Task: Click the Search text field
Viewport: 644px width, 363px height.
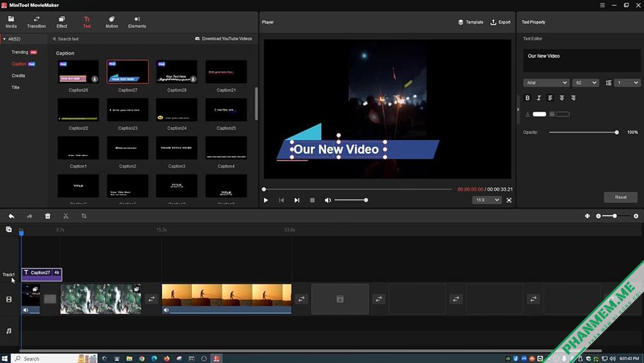Action: [x=68, y=39]
